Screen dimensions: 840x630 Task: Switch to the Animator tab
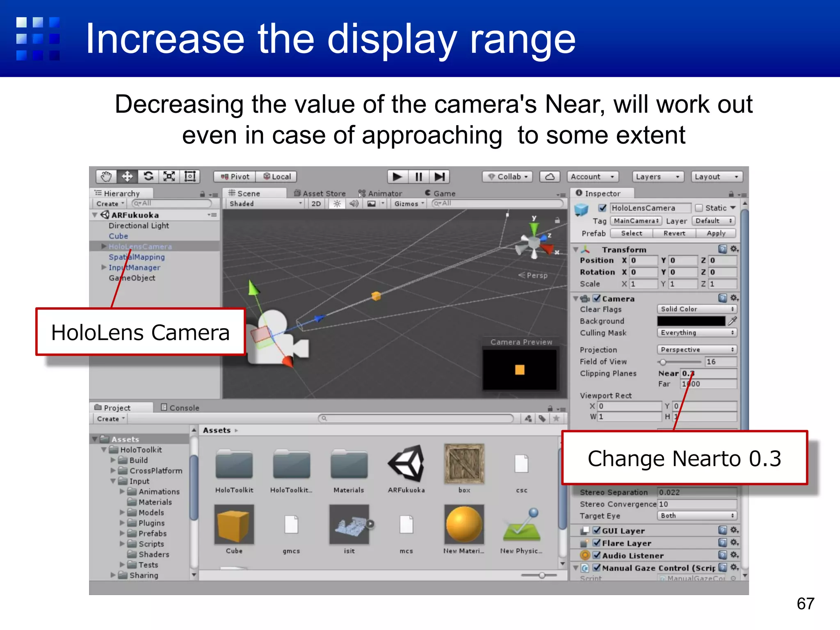tap(380, 193)
